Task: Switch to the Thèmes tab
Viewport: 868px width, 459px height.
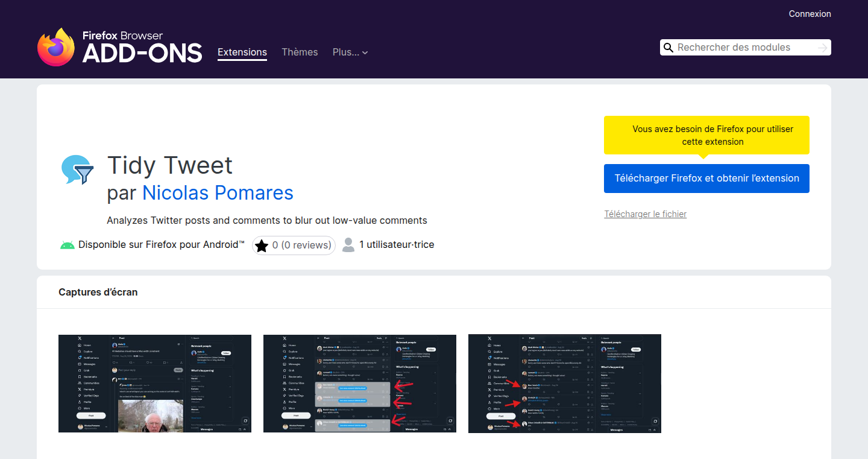Action: [300, 52]
